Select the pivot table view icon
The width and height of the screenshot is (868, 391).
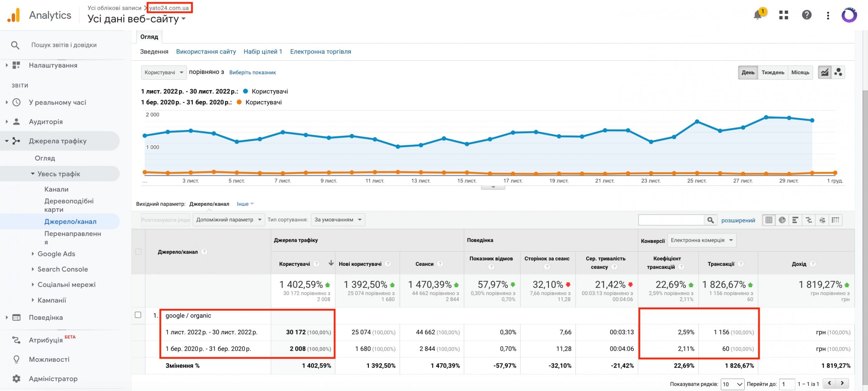click(835, 220)
